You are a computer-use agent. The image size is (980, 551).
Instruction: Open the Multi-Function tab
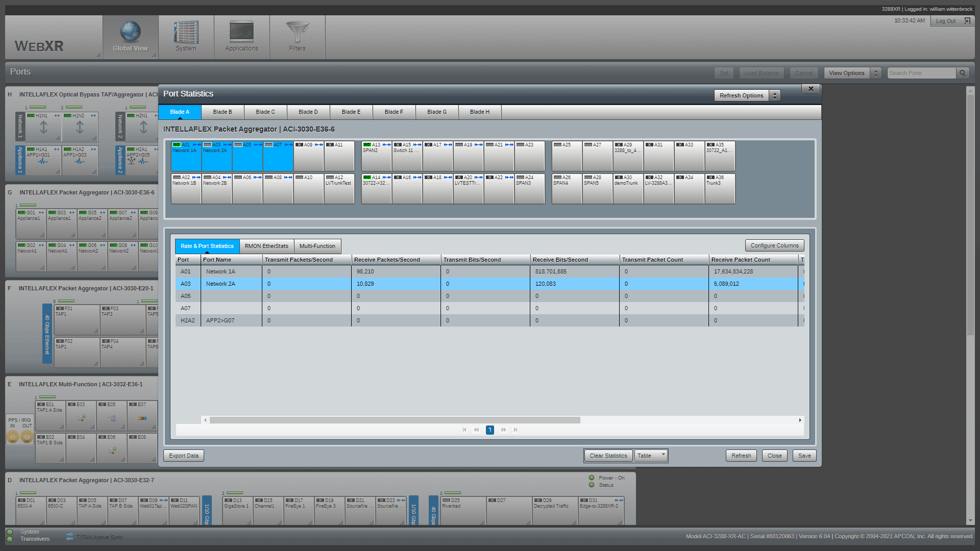[317, 246]
